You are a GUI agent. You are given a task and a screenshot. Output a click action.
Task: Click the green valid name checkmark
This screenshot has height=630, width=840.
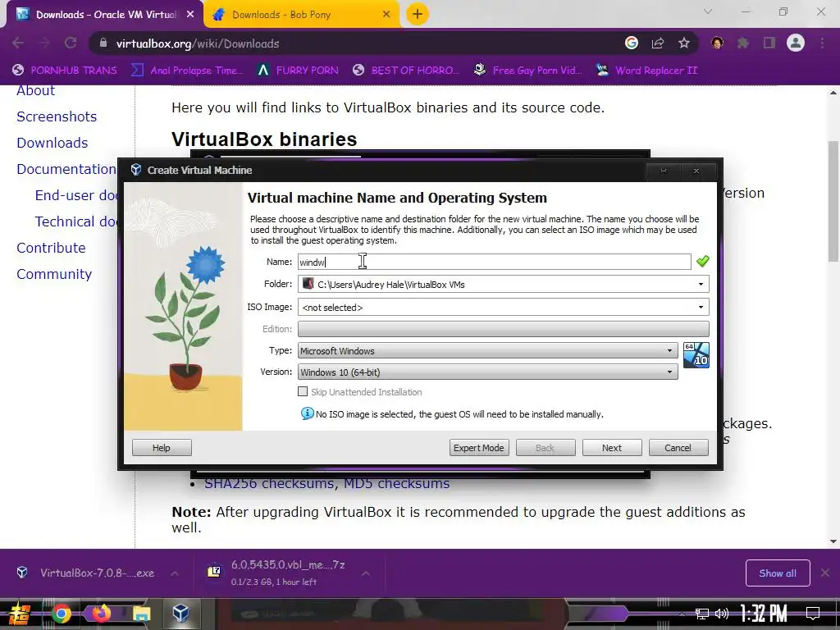click(702, 262)
